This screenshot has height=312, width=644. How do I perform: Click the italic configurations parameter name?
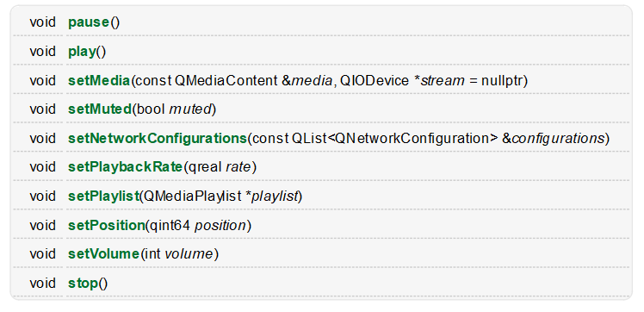[x=558, y=139]
